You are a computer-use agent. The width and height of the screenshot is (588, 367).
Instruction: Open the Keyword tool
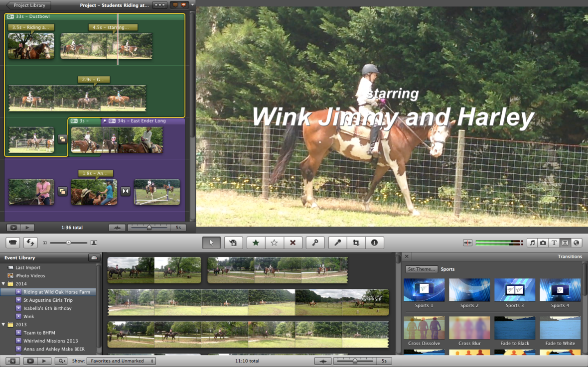(314, 243)
